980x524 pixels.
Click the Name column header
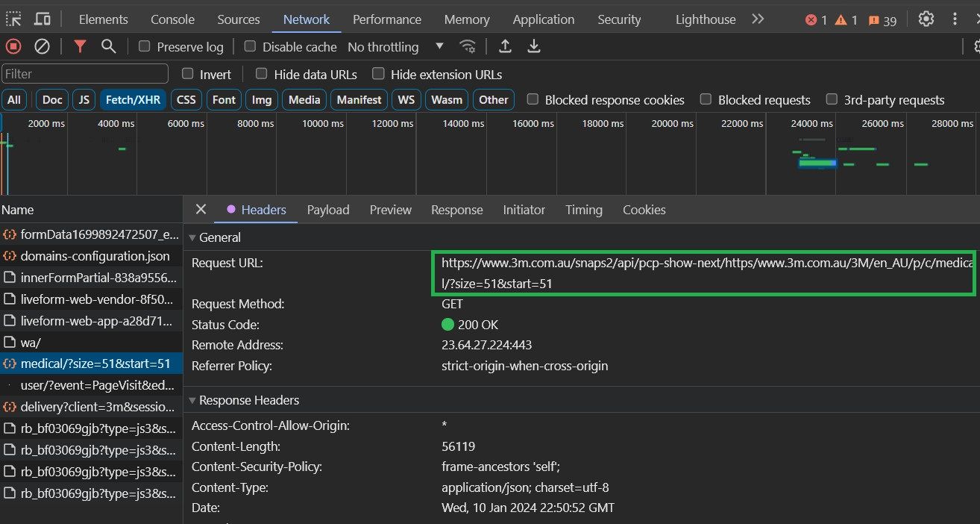click(x=91, y=210)
